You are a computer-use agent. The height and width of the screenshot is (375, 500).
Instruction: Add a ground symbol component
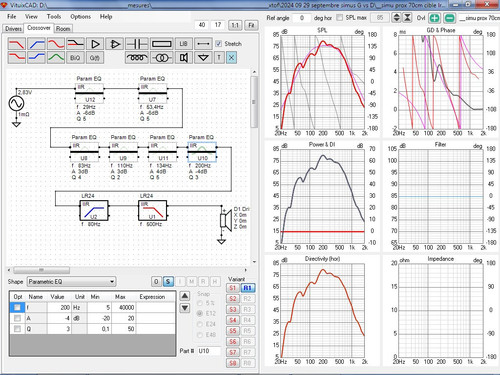pyautogui.click(x=203, y=58)
